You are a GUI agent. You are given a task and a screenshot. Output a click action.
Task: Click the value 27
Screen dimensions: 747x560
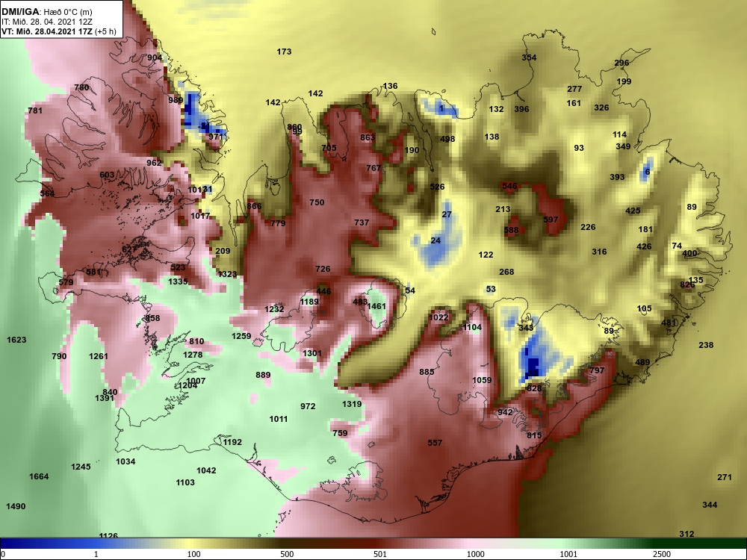[x=447, y=215]
